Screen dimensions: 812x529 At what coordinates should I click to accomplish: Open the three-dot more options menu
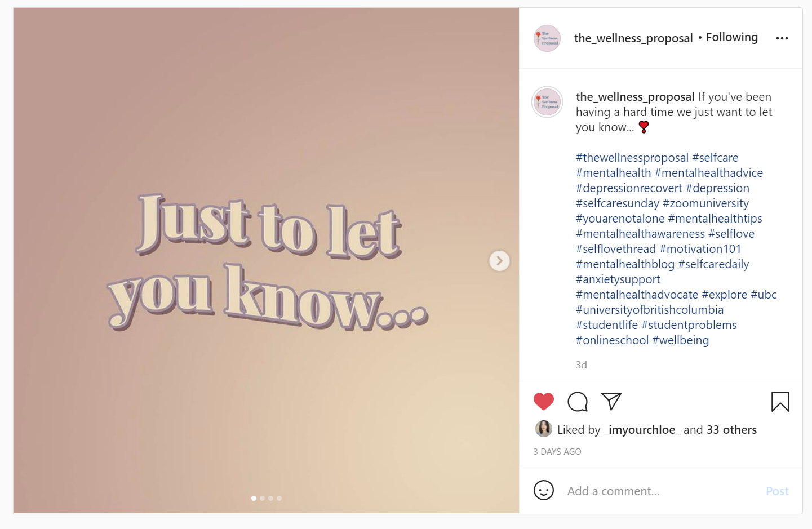click(x=782, y=38)
